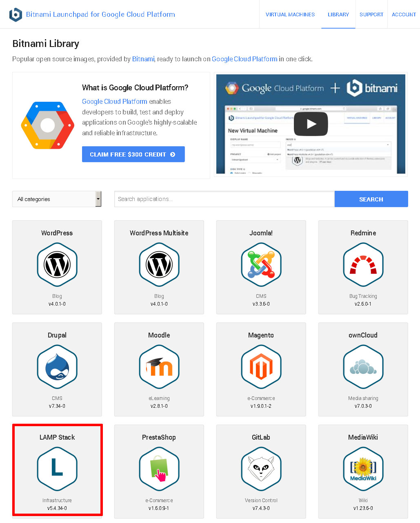420x523 pixels.
Task: Switch to the LIBRARY tab
Action: tap(338, 14)
